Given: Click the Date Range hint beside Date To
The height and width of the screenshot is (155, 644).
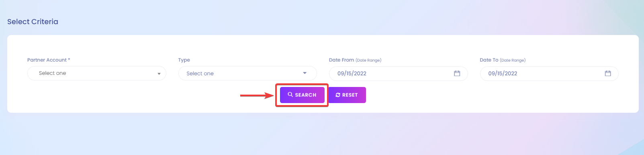Looking at the screenshot, I should click(x=513, y=60).
